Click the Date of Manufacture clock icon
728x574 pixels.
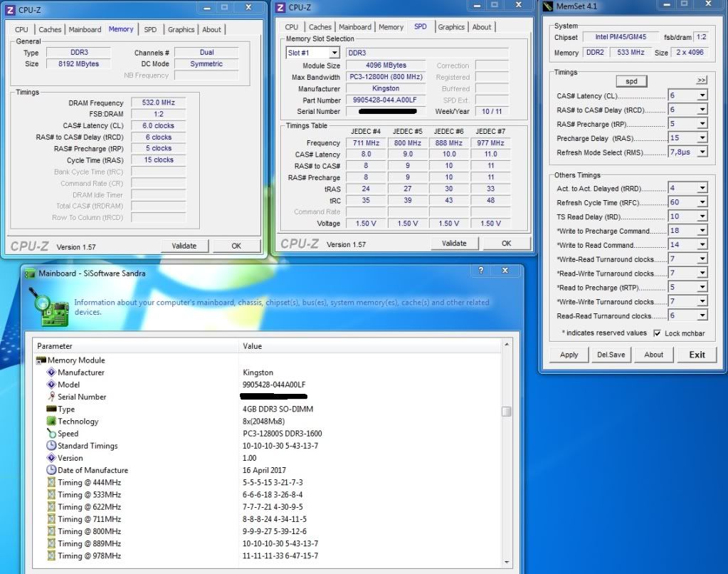click(x=51, y=470)
